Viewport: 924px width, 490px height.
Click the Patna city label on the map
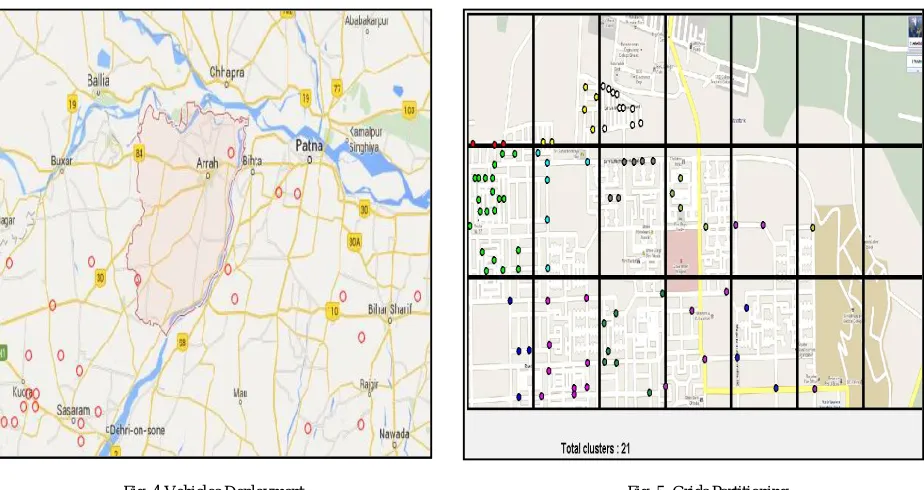pyautogui.click(x=309, y=145)
